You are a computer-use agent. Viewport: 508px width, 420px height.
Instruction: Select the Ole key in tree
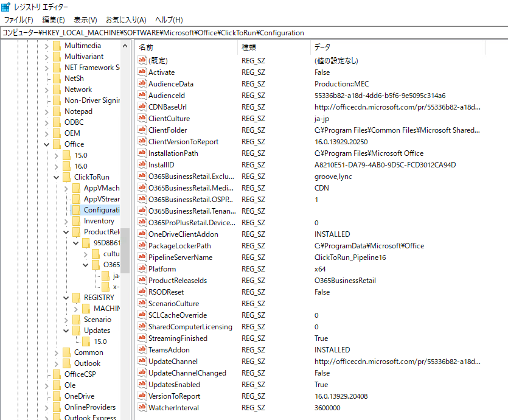(70, 385)
